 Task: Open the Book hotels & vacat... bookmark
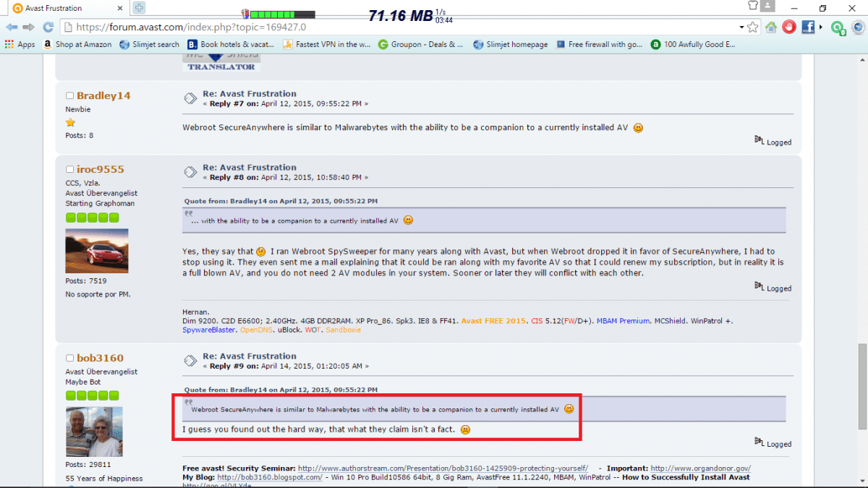click(x=230, y=44)
